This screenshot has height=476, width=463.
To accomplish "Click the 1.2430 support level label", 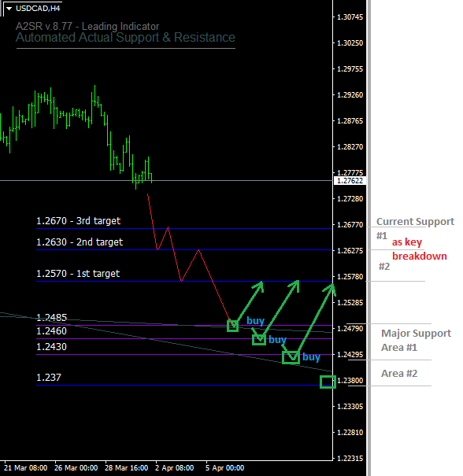I will pos(52,347).
